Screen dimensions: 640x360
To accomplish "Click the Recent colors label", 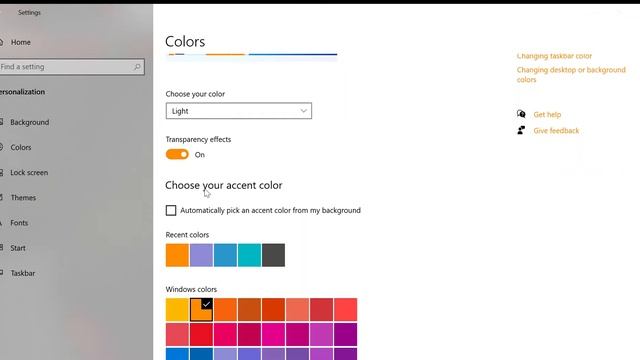I will click(x=187, y=235).
